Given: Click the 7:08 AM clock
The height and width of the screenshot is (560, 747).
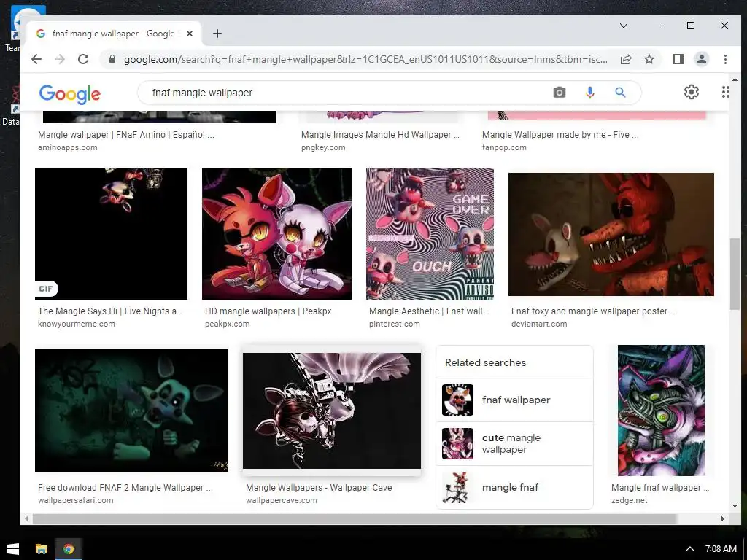Looking at the screenshot, I should tap(721, 549).
